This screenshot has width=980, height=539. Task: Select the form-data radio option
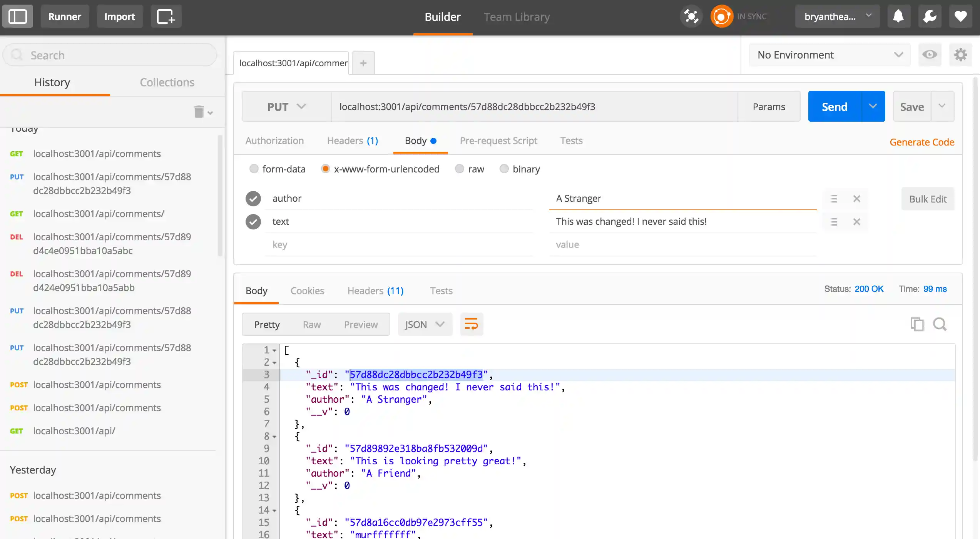click(x=254, y=169)
